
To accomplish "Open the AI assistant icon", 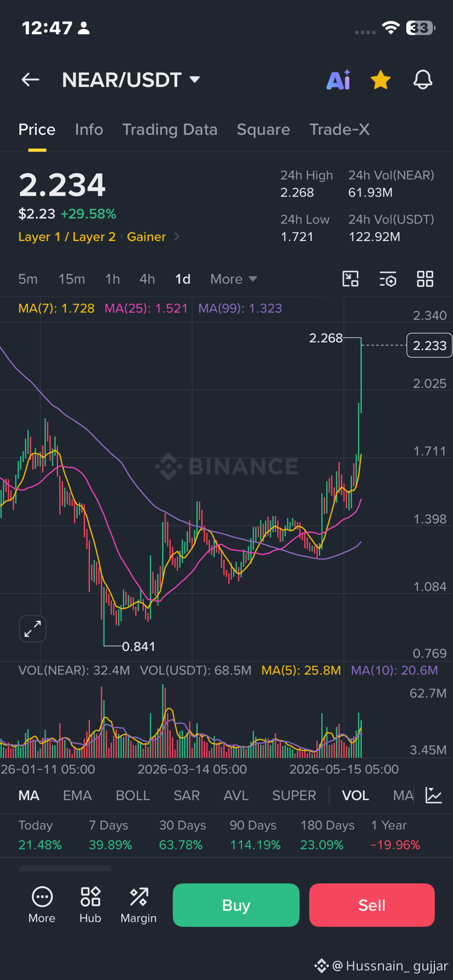I will coord(338,80).
